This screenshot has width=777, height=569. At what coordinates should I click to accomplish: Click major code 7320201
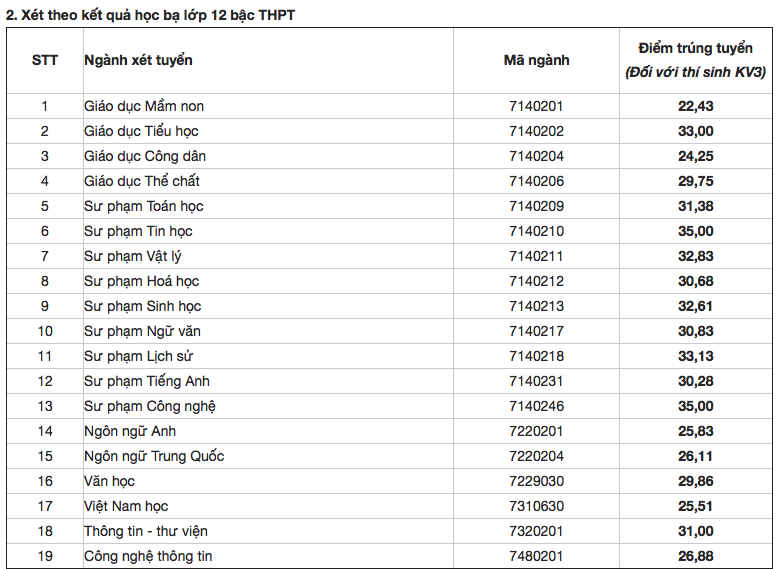coord(536,531)
